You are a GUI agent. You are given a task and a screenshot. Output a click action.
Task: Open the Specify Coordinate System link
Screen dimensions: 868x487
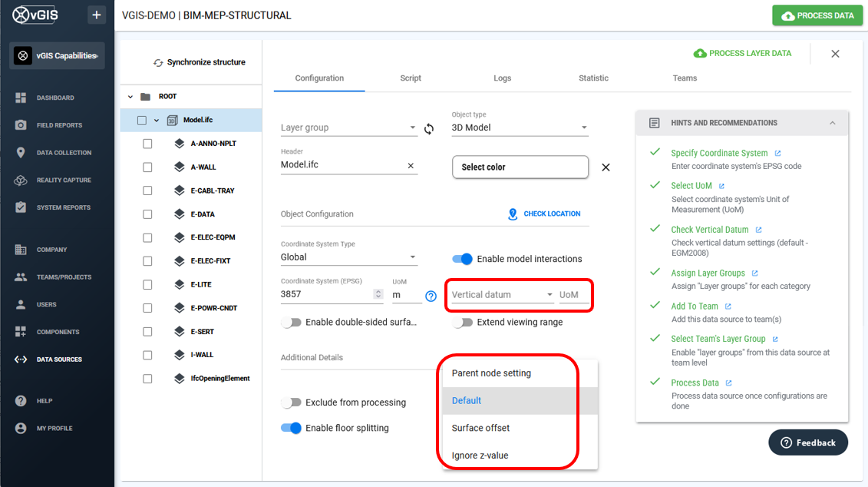pos(720,153)
